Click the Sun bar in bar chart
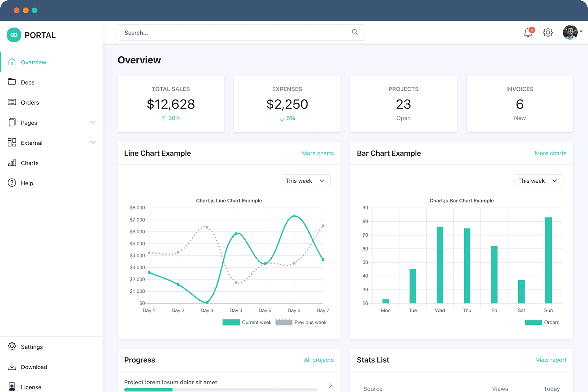588x392 pixels. 548,260
